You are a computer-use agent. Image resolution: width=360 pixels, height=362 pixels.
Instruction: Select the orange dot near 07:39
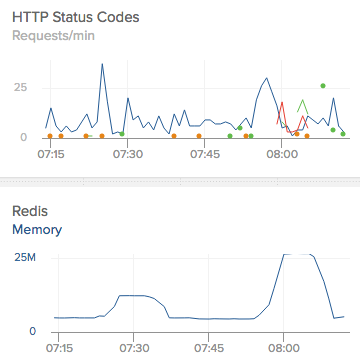[174, 136]
